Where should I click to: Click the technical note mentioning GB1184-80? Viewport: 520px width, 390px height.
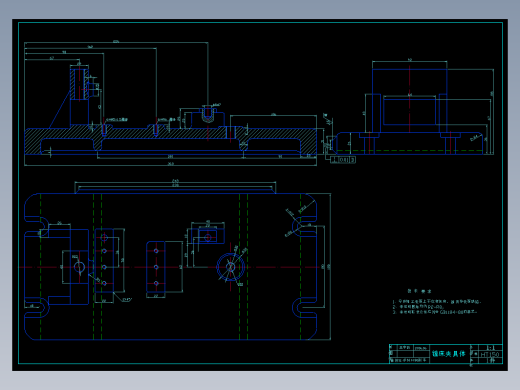[x=435, y=312]
